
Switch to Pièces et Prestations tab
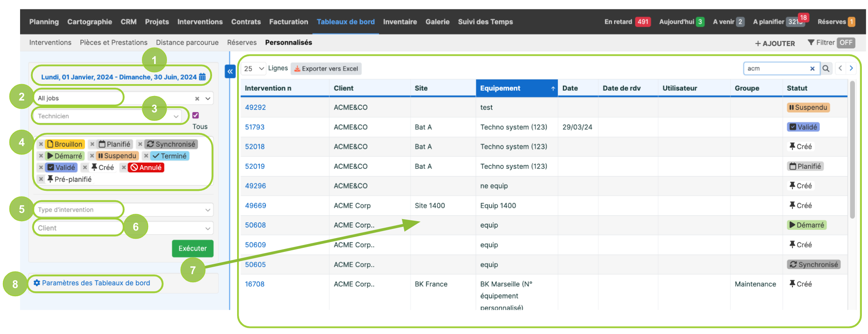tap(114, 42)
